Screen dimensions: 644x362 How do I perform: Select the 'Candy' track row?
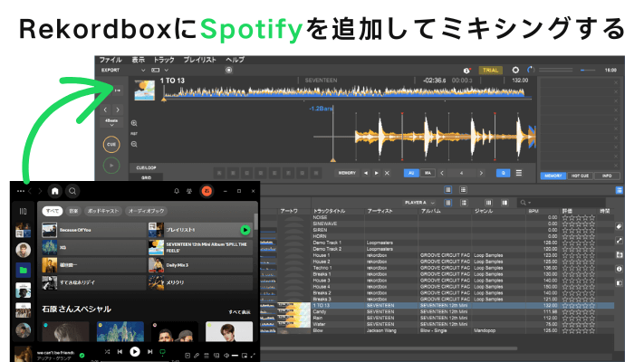point(437,312)
